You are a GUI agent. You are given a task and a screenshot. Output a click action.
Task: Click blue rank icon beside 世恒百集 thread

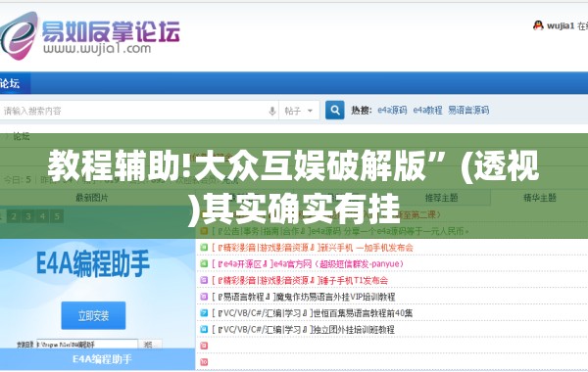point(204,313)
